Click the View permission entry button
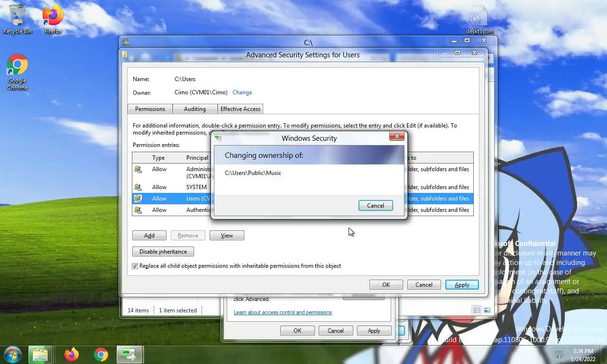The width and height of the screenshot is (607, 364). [x=227, y=236]
